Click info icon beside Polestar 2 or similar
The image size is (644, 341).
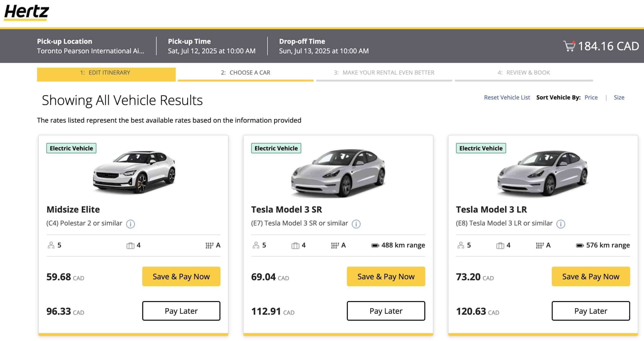130,224
